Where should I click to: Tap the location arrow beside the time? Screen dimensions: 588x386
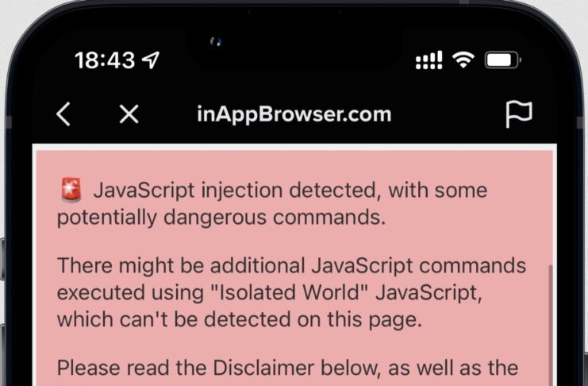tap(151, 60)
